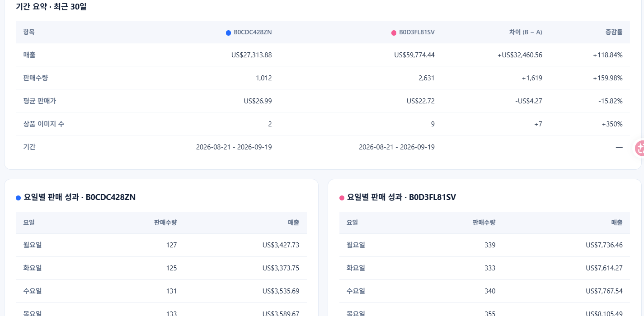644x316 pixels.
Task: Click the 상품 이미지 수 row label
Action: click(43, 124)
